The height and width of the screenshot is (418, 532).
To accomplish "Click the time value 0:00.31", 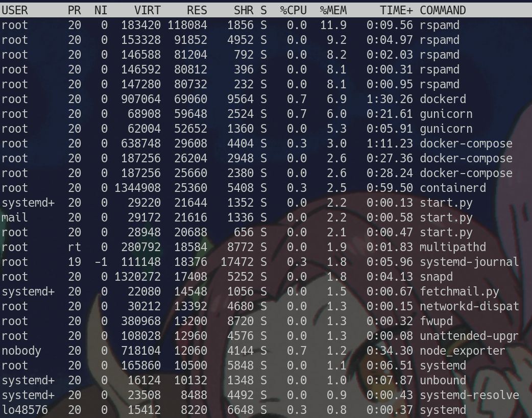I will click(x=390, y=69).
